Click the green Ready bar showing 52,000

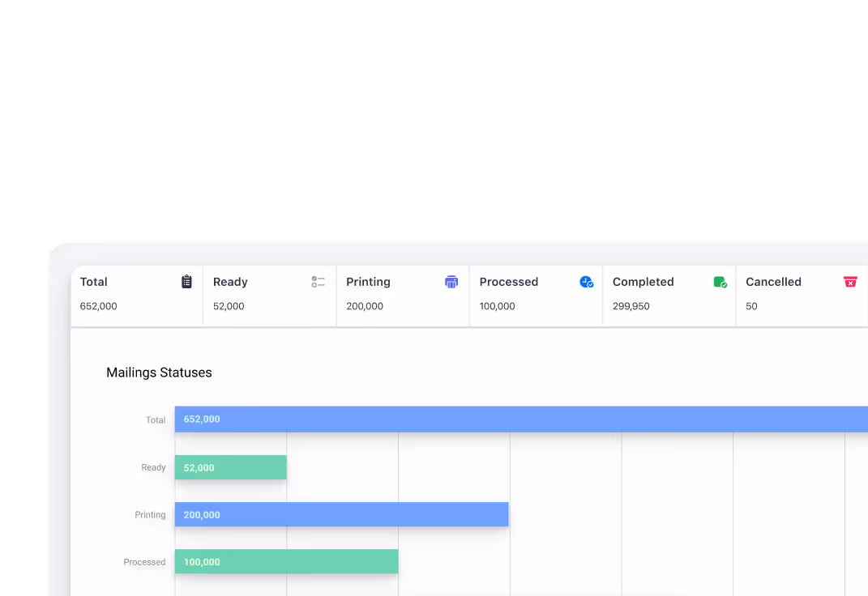pos(231,467)
